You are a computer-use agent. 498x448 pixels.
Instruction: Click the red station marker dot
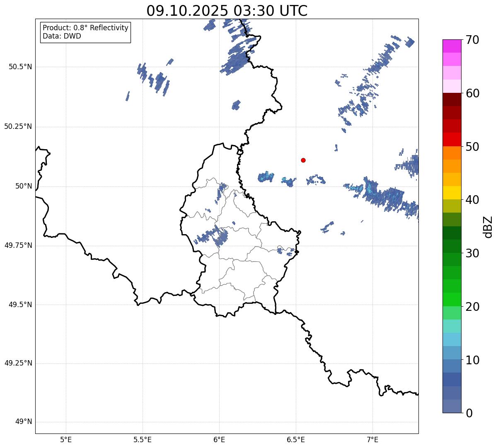point(303,160)
